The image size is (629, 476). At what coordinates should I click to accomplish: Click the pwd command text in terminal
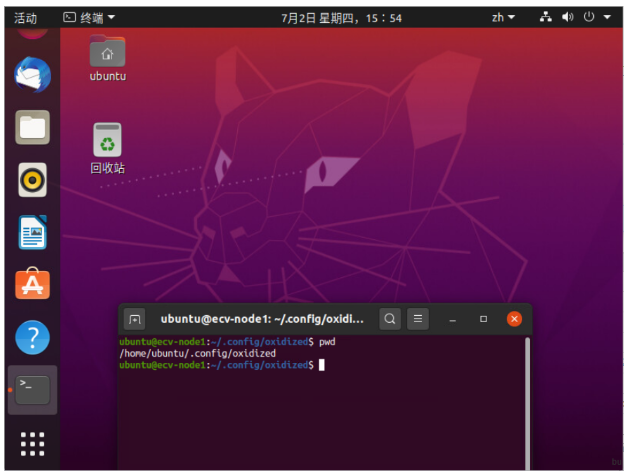coord(327,342)
